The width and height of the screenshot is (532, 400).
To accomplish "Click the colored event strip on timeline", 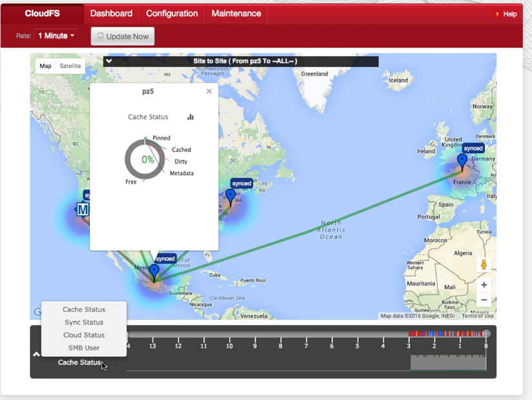I will (x=446, y=334).
